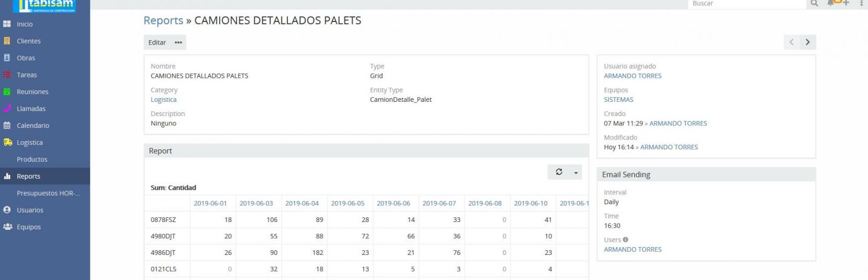Click the Editar button
The width and height of the screenshot is (868, 280).
157,43
